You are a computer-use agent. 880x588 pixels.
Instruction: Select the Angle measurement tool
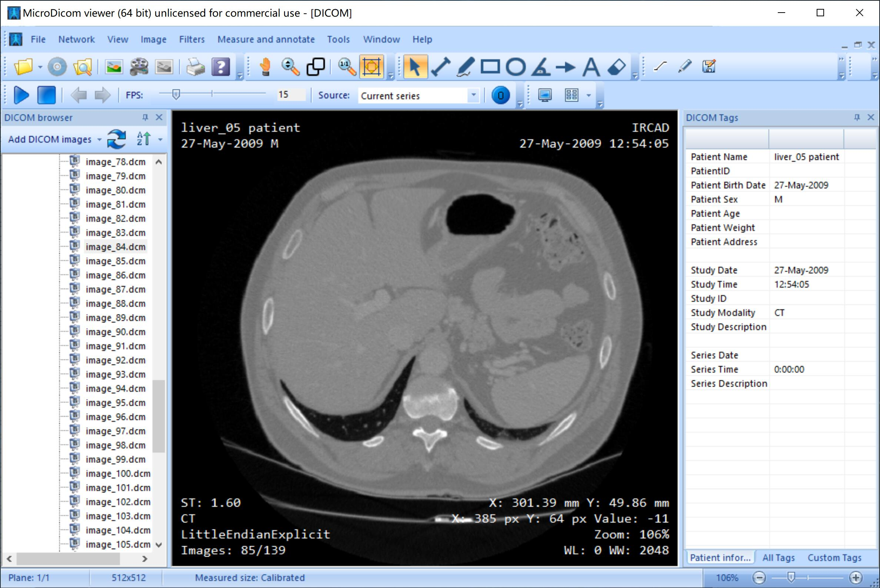540,67
